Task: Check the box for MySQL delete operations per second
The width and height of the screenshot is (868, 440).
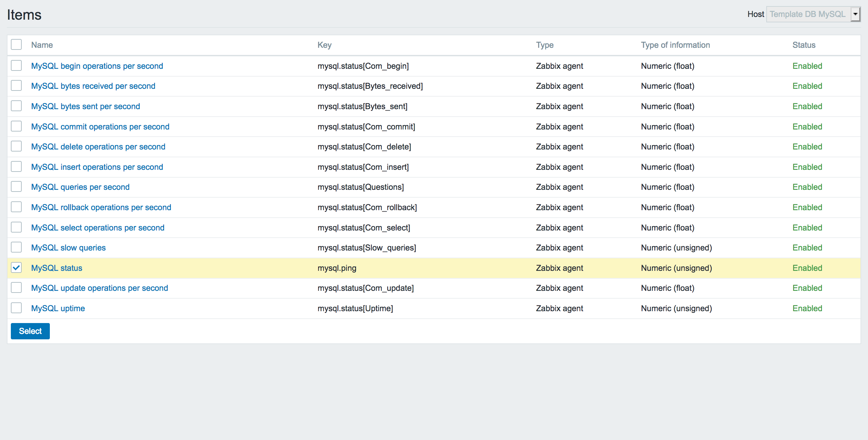Action: click(16, 146)
